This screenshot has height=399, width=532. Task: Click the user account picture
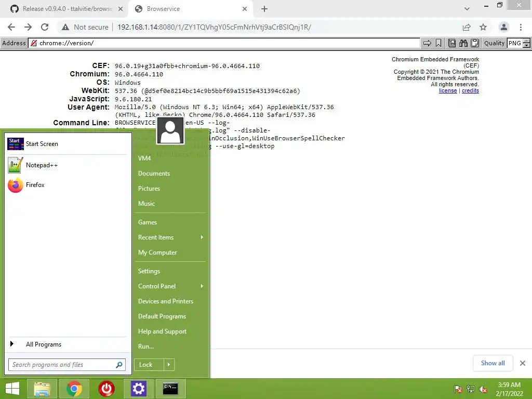[170, 130]
